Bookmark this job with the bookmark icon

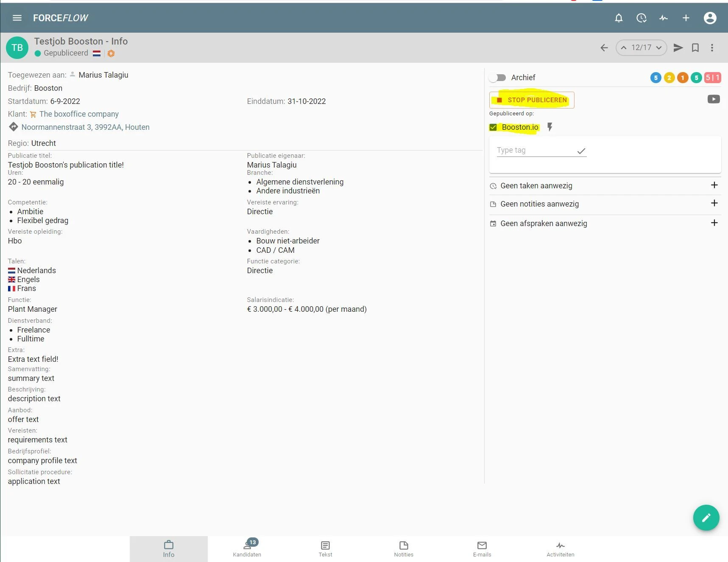pos(695,48)
